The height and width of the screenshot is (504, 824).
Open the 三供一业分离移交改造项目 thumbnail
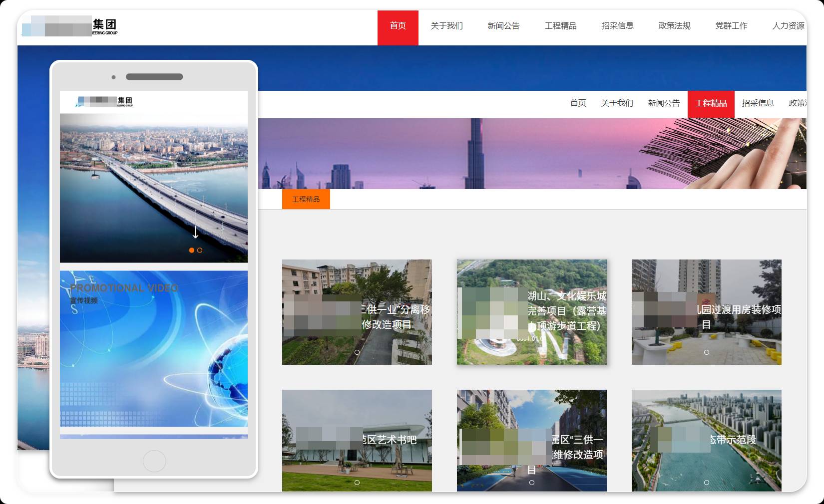tap(357, 312)
